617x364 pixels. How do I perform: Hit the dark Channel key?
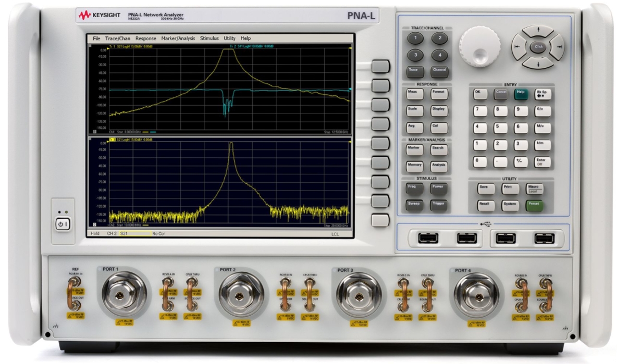tap(439, 71)
